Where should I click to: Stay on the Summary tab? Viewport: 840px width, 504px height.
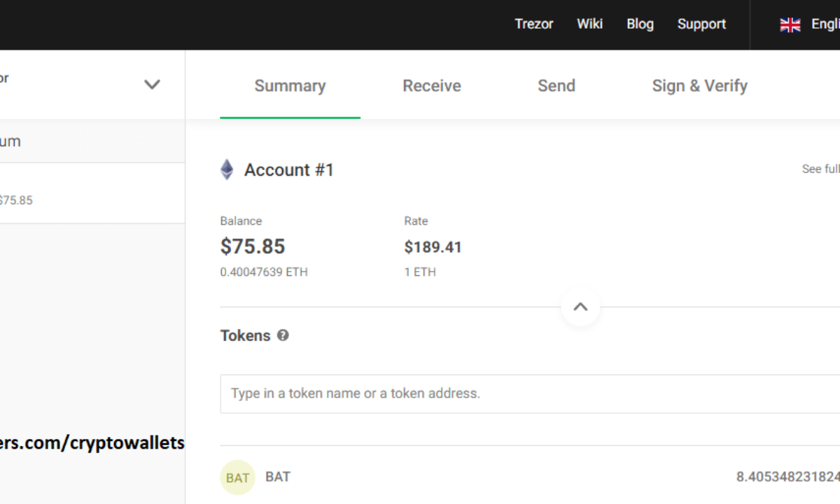[x=290, y=85]
